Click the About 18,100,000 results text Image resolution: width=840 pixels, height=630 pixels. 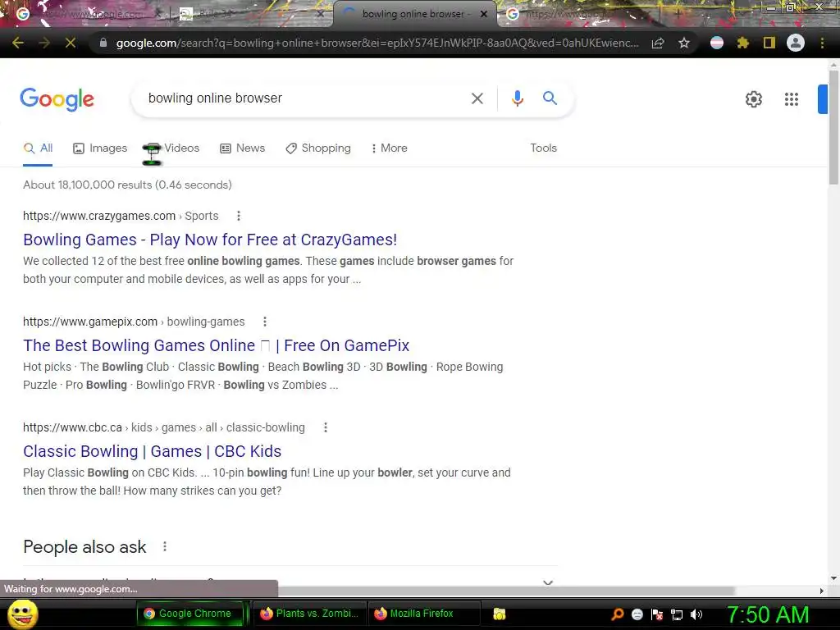coord(127,185)
